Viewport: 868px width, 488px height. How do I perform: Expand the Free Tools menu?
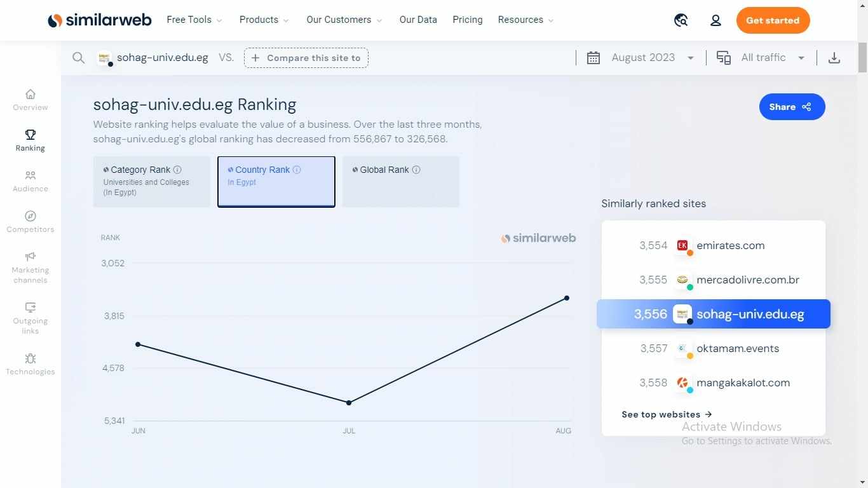[x=194, y=20]
